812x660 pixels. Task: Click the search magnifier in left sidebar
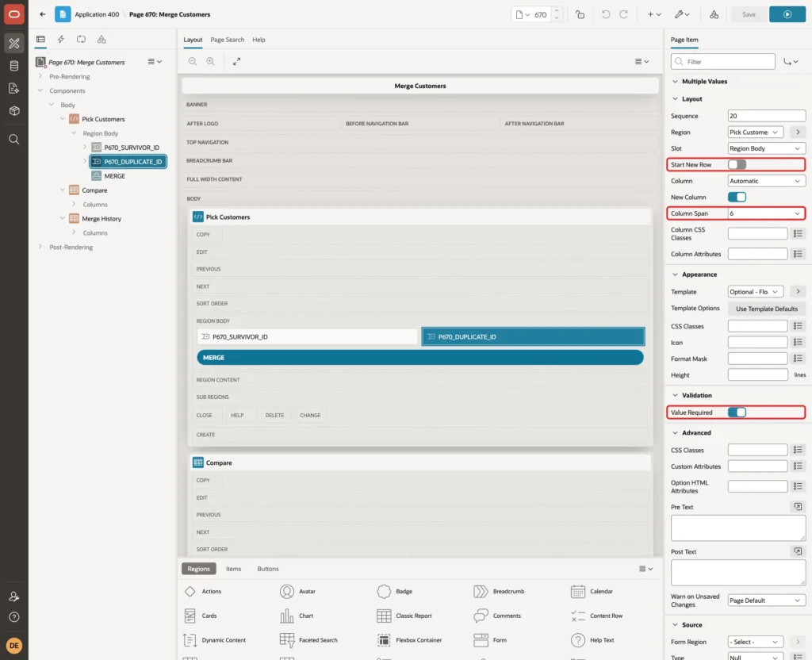14,140
